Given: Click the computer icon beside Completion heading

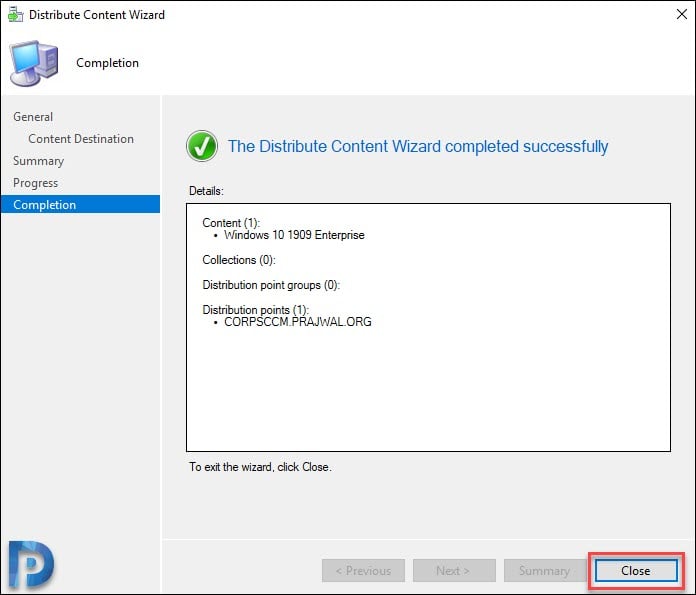Looking at the screenshot, I should click(34, 63).
